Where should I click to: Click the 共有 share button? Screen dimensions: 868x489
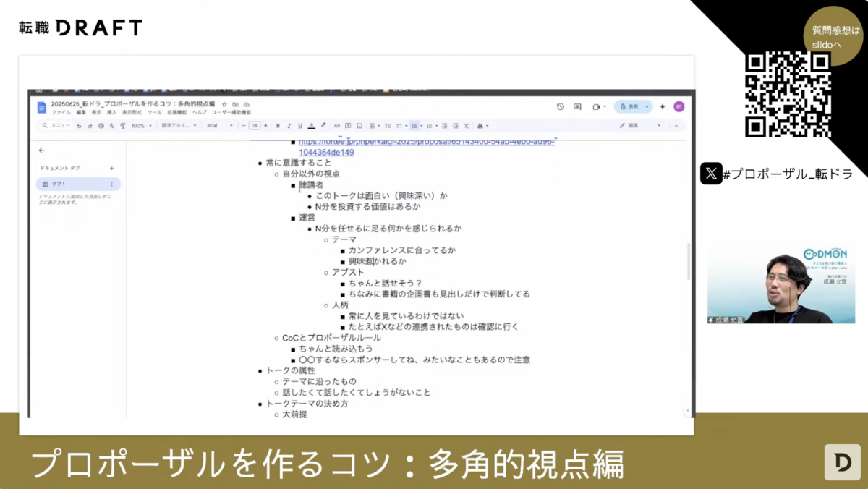[629, 106]
